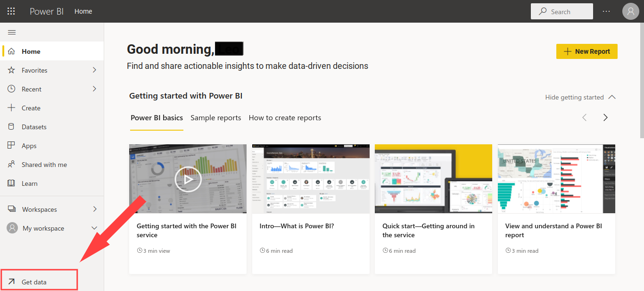The width and height of the screenshot is (644, 291).
Task: Open Apps from the sidebar
Action: click(x=28, y=145)
